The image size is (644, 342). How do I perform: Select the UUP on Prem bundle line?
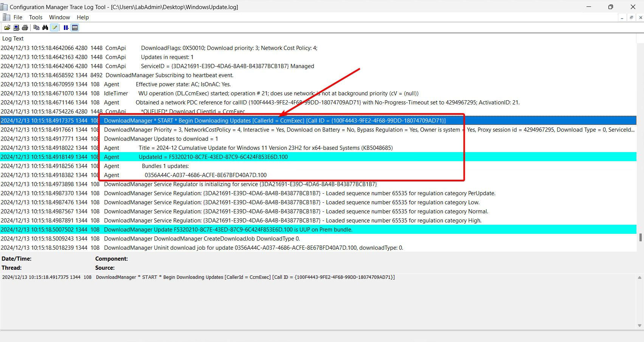coord(227,229)
